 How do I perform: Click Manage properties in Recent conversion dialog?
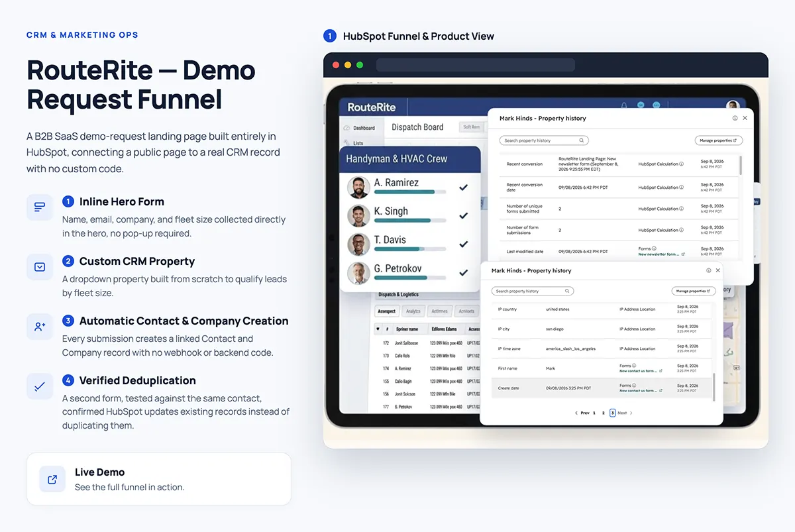(x=719, y=140)
